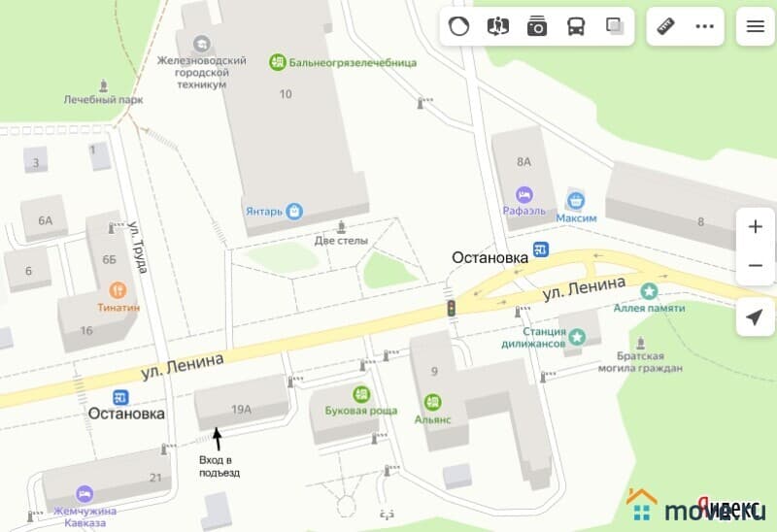The image size is (777, 532).
Task: Show public transport with the bus icon
Action: click(576, 26)
